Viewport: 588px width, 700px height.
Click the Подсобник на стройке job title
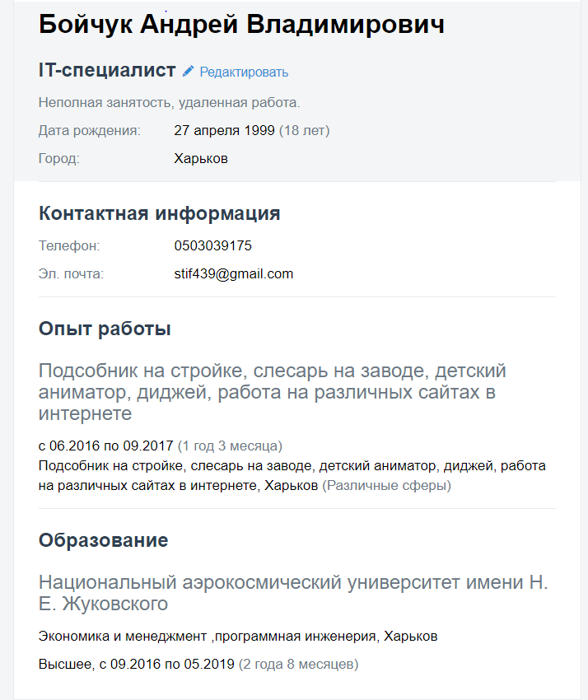click(x=273, y=392)
